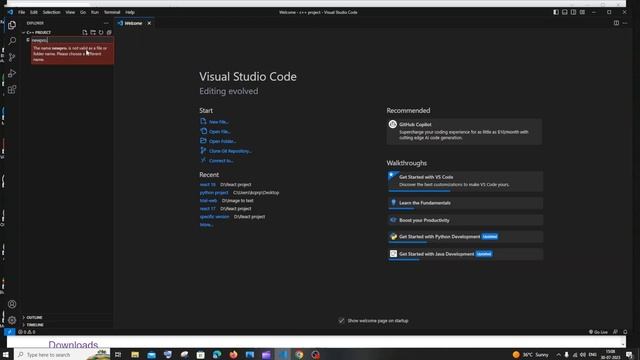This screenshot has width=640, height=360.
Task: Click the New File link under Start
Action: [x=218, y=122]
